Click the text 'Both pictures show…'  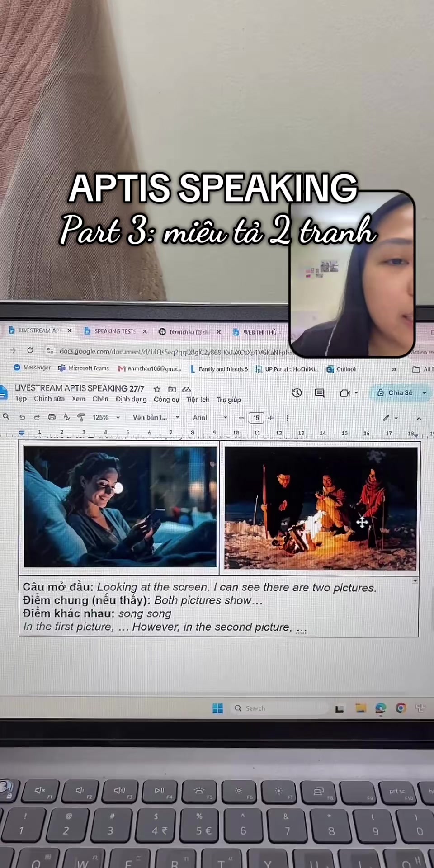(x=208, y=600)
